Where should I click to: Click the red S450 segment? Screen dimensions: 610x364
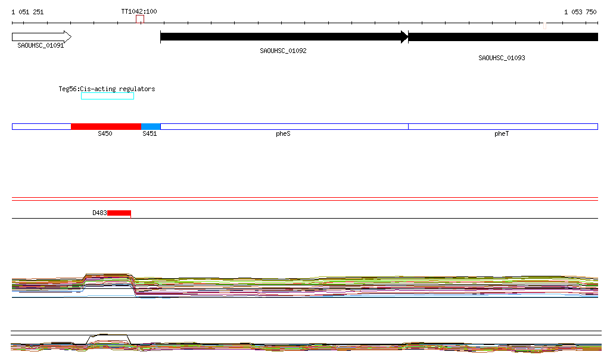coord(105,126)
